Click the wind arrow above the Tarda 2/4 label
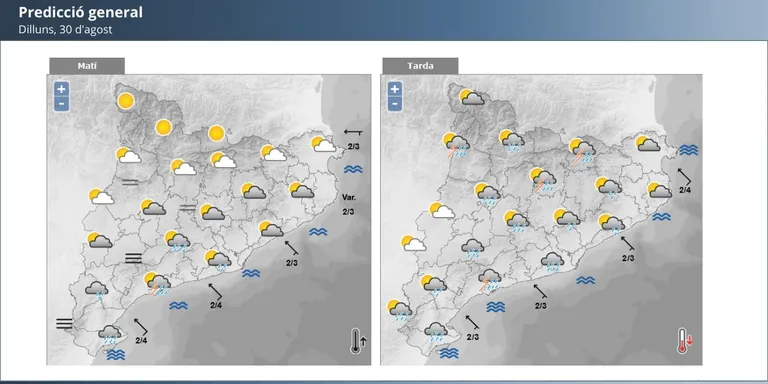Image resolution: width=768 pixels, height=384 pixels. (684, 175)
